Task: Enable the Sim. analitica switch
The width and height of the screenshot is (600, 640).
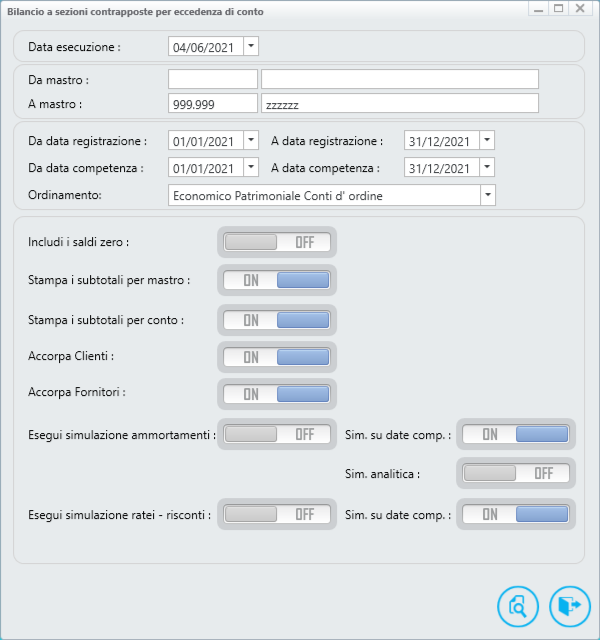Action: 516,473
